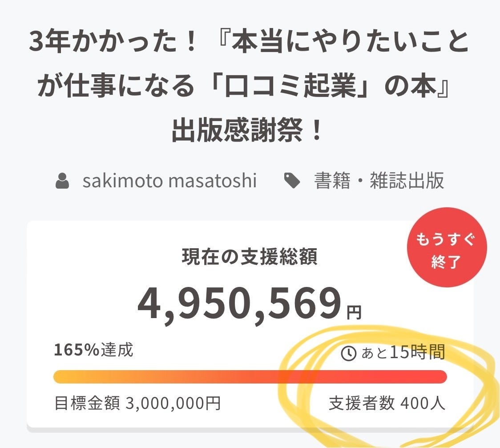
Task: Click the 400人 supporter count
Action: pos(423,404)
